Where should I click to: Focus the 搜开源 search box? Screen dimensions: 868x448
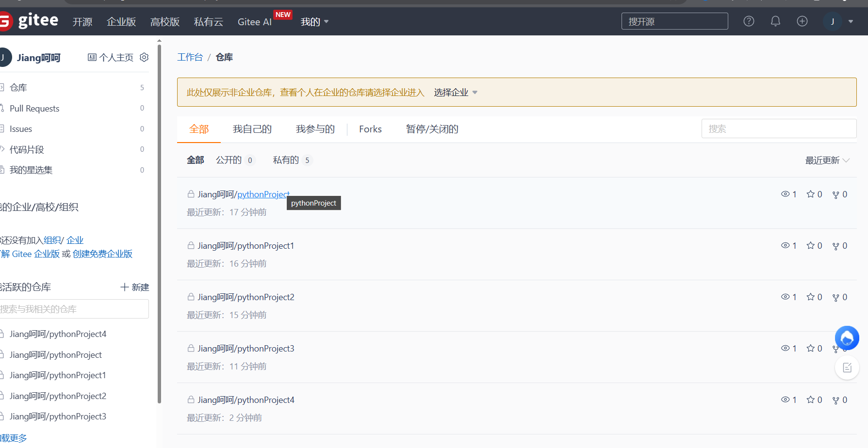674,21
